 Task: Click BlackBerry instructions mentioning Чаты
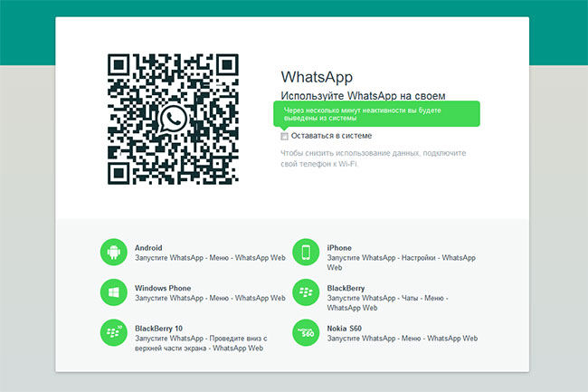387,302
